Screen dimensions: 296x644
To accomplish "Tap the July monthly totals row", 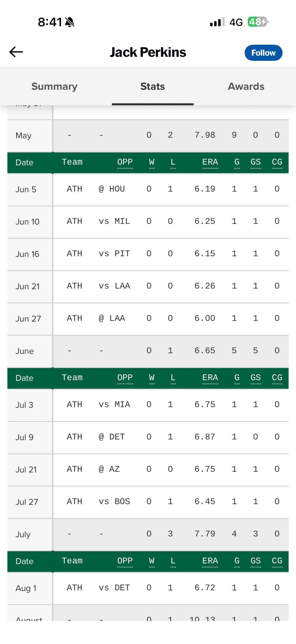I will 148,534.
